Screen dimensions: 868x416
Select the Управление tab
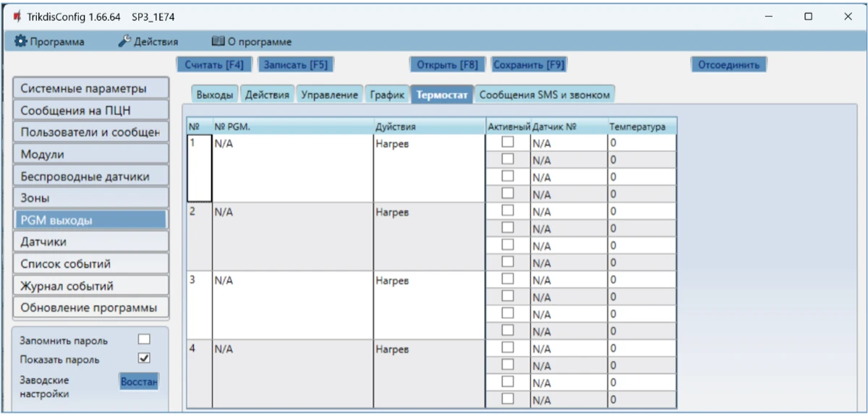329,95
